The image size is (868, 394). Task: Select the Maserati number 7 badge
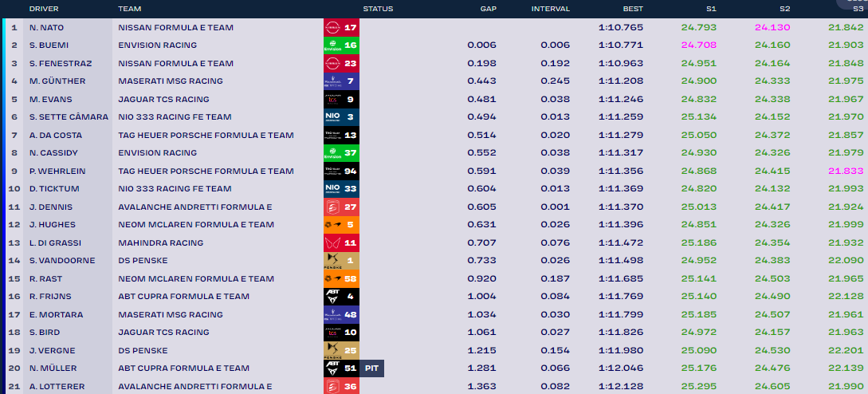[x=341, y=81]
